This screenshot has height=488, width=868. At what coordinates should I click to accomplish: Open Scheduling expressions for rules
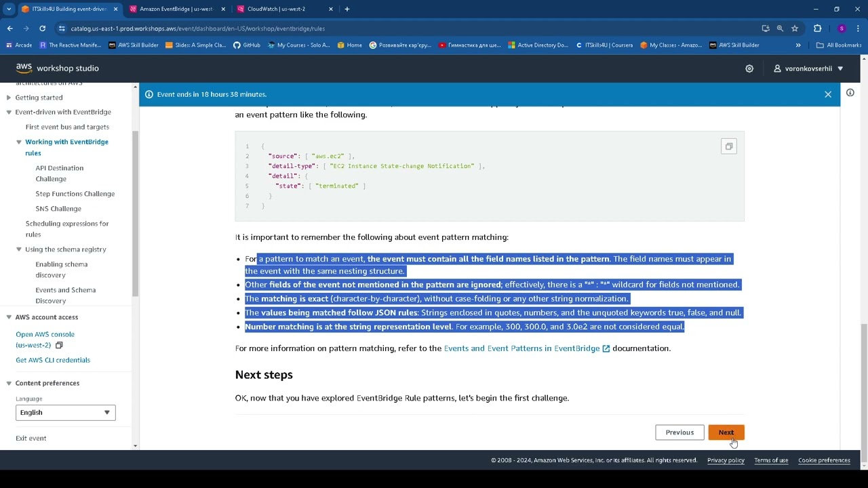pyautogui.click(x=67, y=229)
